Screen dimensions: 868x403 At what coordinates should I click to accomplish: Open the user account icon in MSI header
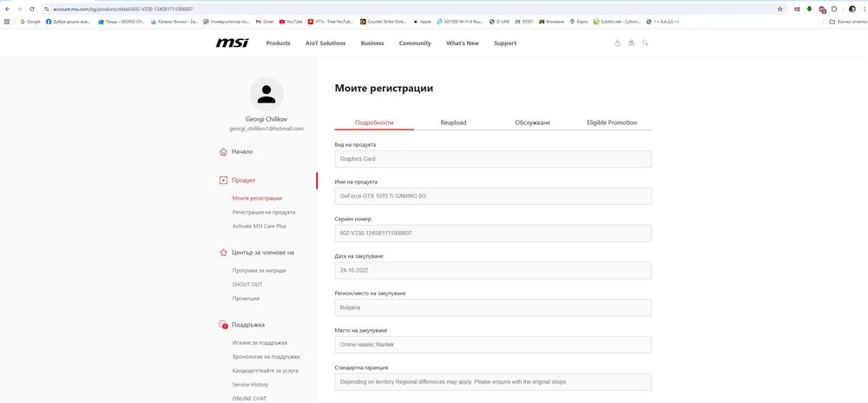pos(617,43)
